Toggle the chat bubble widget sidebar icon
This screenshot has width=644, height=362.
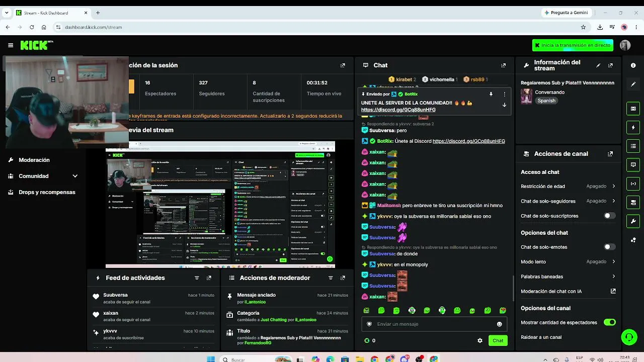point(633,165)
